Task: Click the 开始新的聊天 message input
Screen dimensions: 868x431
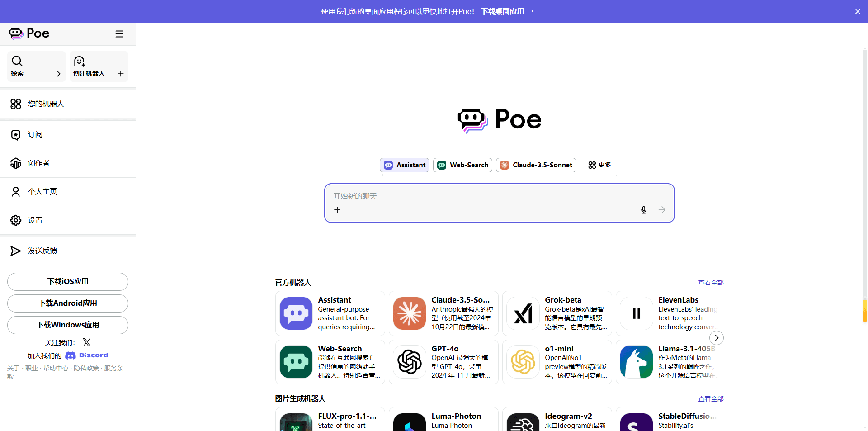Action: [x=500, y=196]
